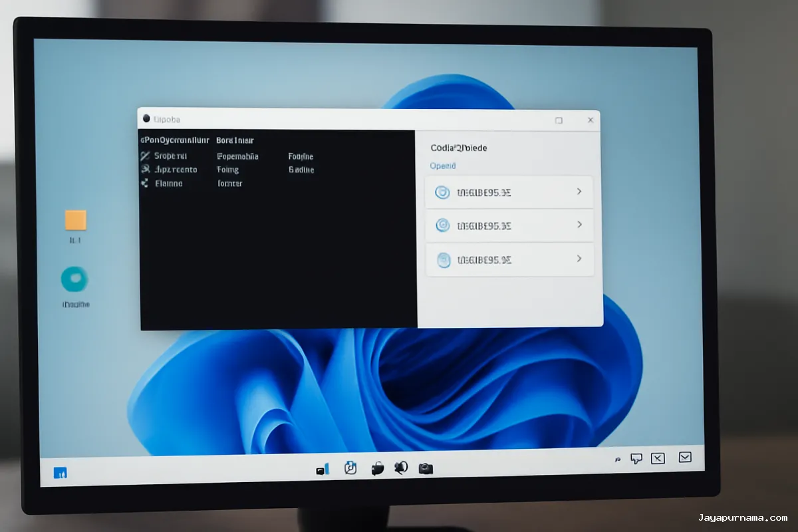This screenshot has height=532, width=798.
Task: Open the briefcase-shaped taskbar icon
Action: pyautogui.click(x=378, y=468)
